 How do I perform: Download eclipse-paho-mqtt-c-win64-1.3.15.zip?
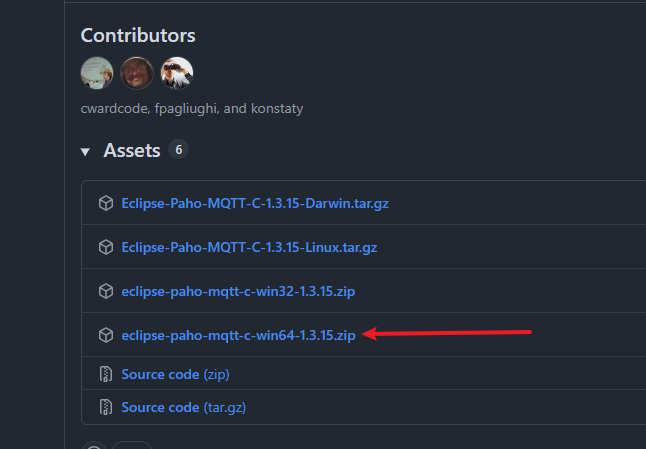coord(238,335)
